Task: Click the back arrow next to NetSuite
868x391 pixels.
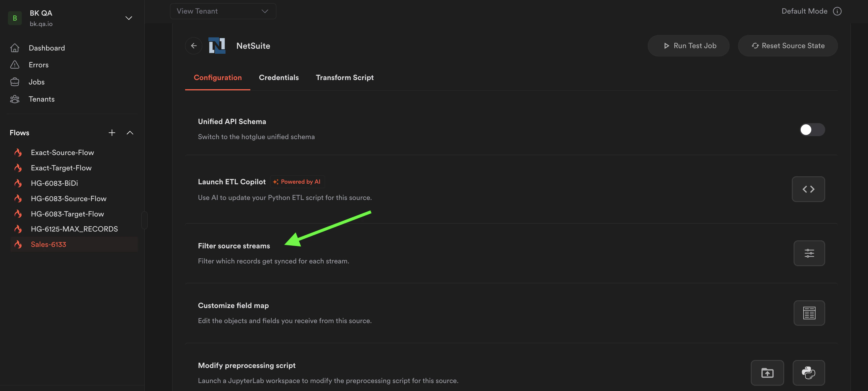Action: (x=194, y=45)
